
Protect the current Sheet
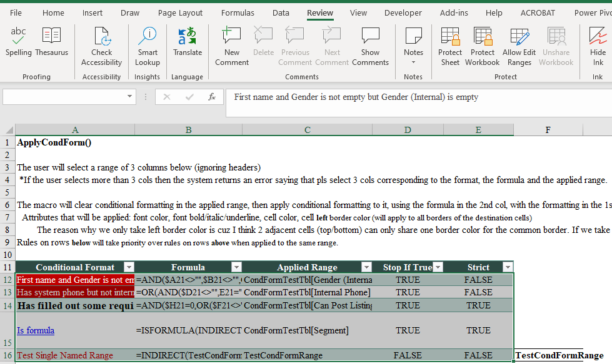tap(450, 47)
